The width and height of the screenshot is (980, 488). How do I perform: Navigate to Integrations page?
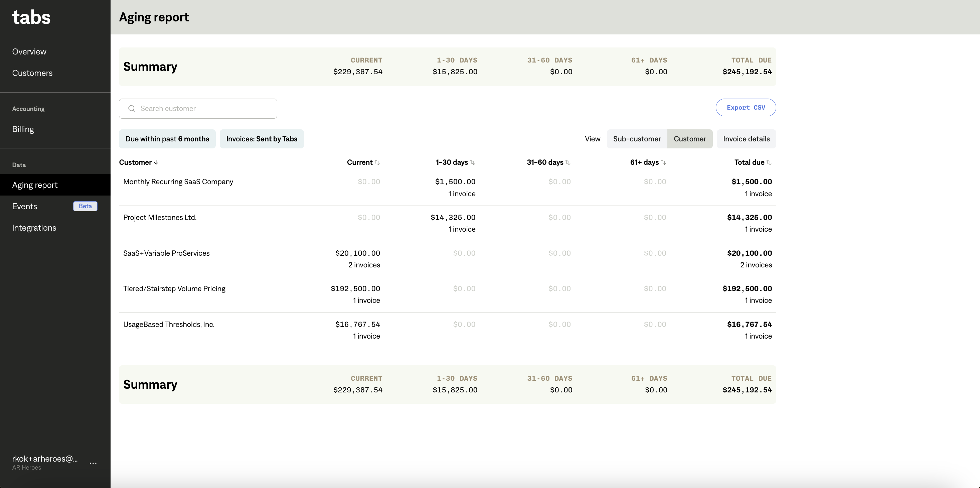(x=34, y=228)
